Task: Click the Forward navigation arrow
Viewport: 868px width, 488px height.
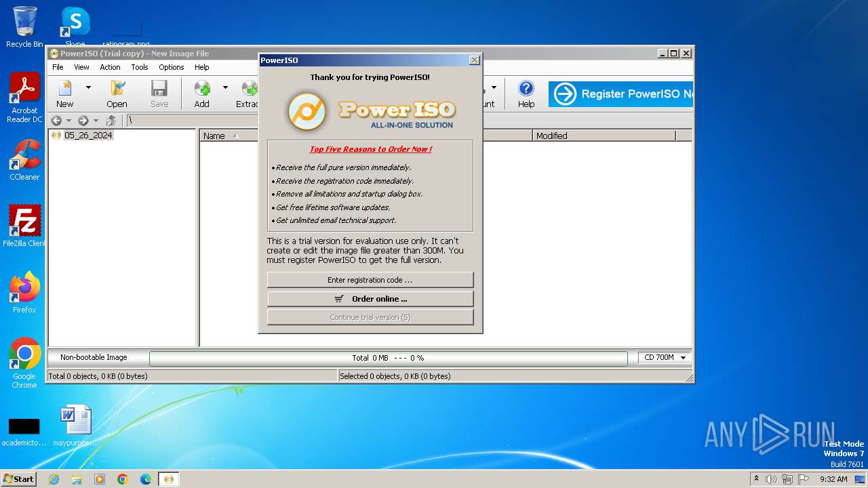Action: click(83, 121)
